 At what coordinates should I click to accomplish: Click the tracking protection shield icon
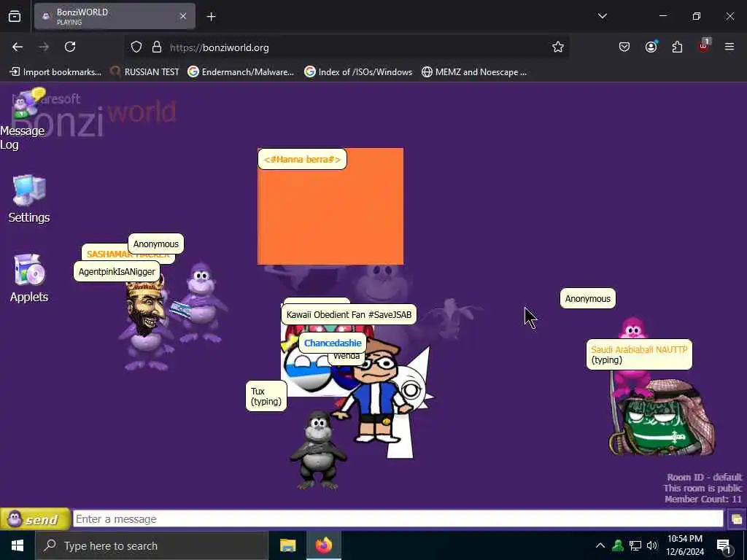[136, 47]
